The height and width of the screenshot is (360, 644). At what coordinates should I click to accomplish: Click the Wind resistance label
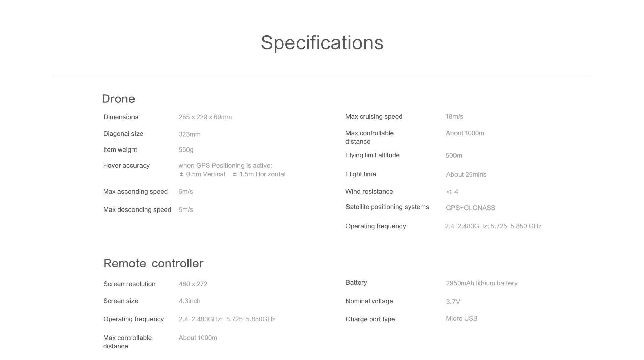tap(369, 192)
